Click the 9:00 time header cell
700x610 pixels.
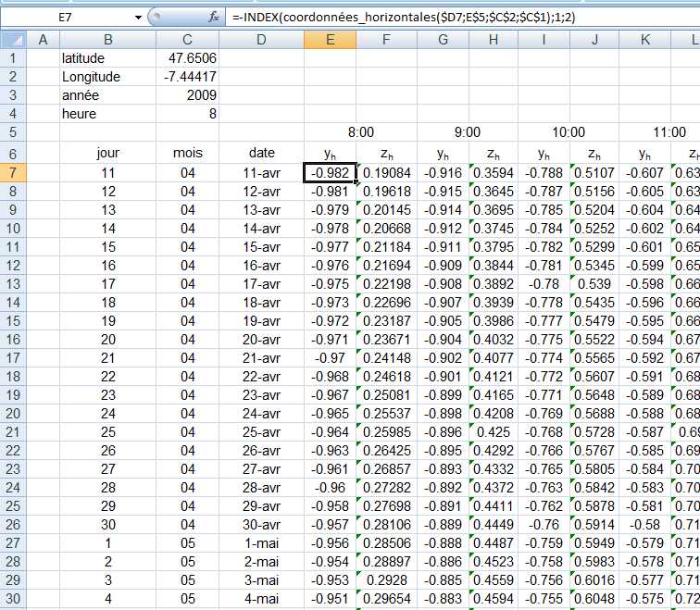[x=468, y=133]
